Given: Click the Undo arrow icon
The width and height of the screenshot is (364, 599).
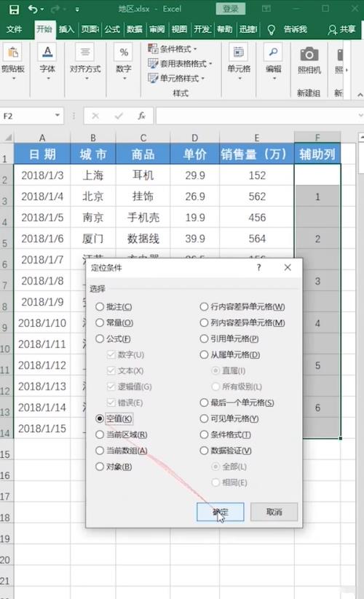Looking at the screenshot, I should tap(33, 9).
